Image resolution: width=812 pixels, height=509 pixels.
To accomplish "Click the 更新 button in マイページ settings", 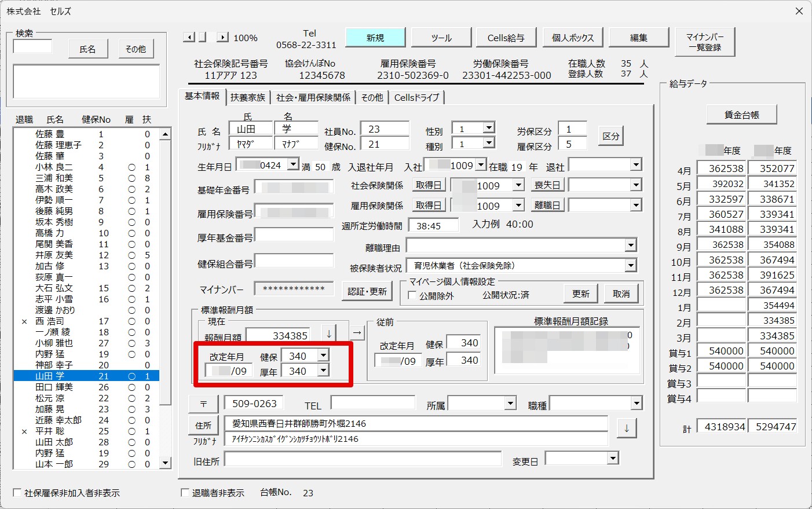I will point(581,294).
